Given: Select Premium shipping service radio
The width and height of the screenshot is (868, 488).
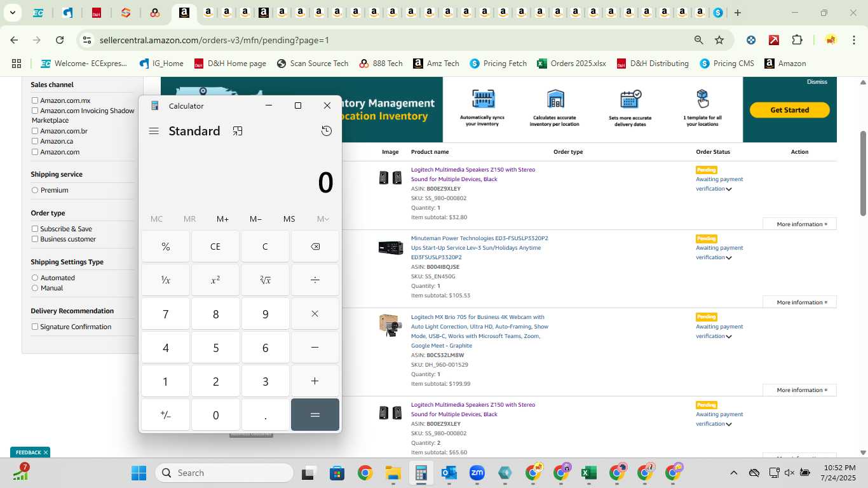Looking at the screenshot, I should (35, 190).
